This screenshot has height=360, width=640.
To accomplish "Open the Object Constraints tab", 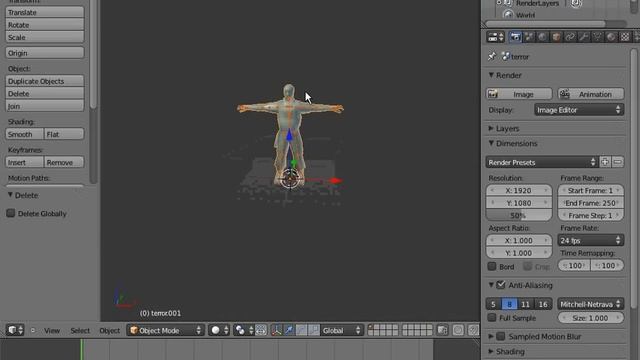I will coord(570,37).
